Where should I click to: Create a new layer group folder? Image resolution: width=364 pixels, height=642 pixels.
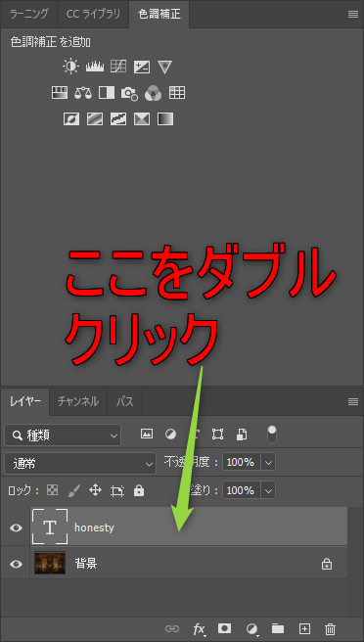click(278, 628)
